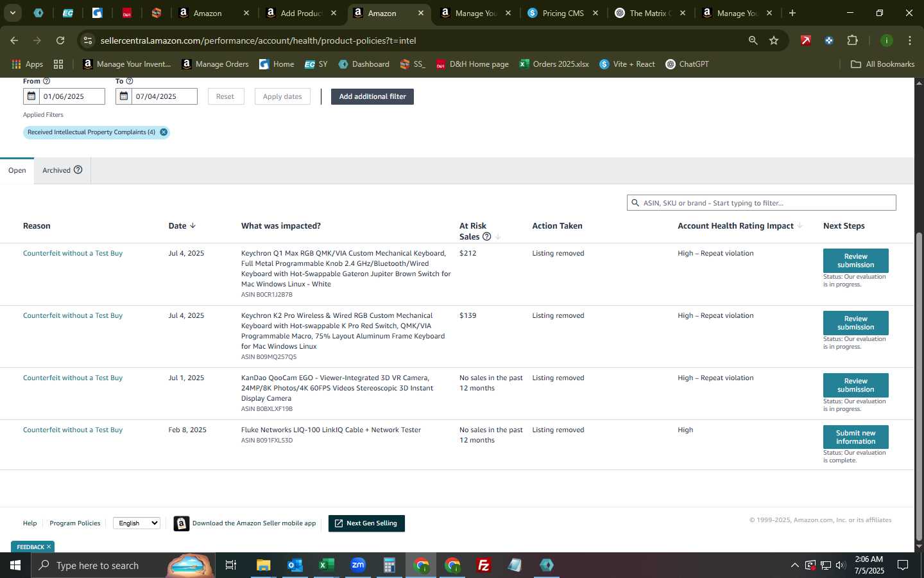Open Outlook from the taskbar
The height and width of the screenshot is (578, 924).
pyautogui.click(x=295, y=565)
